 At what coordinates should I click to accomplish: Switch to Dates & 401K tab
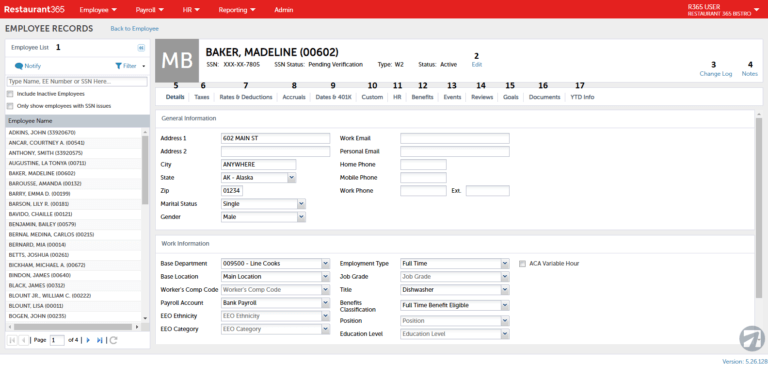(x=334, y=97)
